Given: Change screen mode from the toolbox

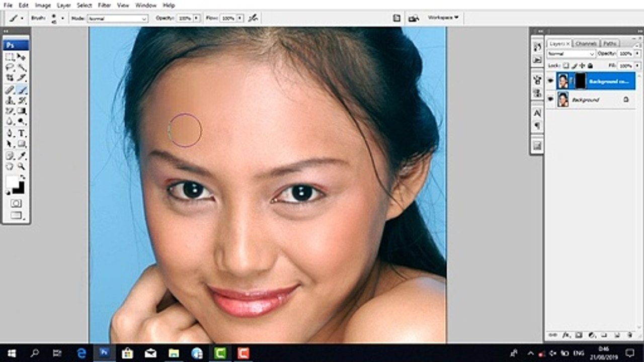Looking at the screenshot, I should pos(16,215).
